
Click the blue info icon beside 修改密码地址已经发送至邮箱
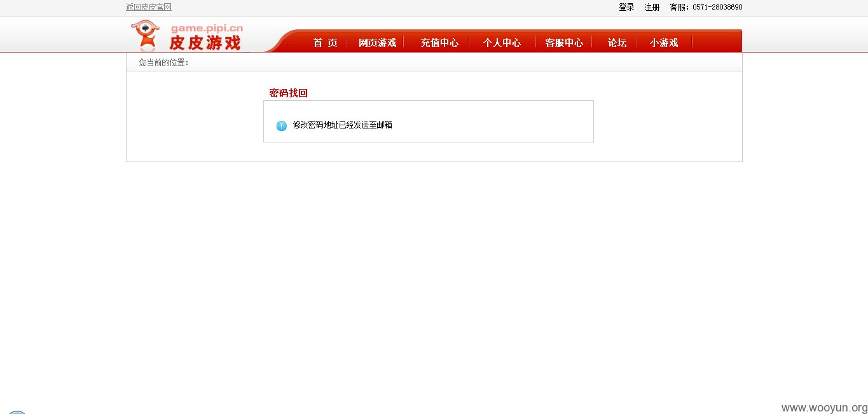point(282,126)
